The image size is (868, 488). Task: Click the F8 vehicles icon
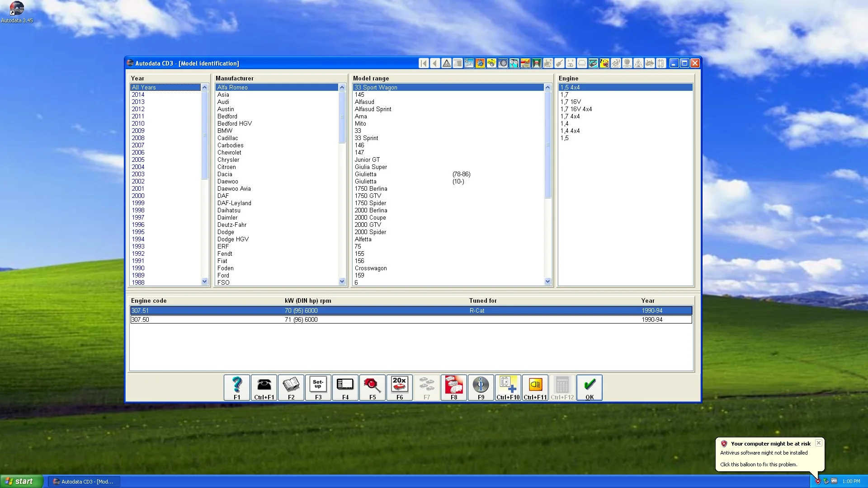click(x=454, y=387)
